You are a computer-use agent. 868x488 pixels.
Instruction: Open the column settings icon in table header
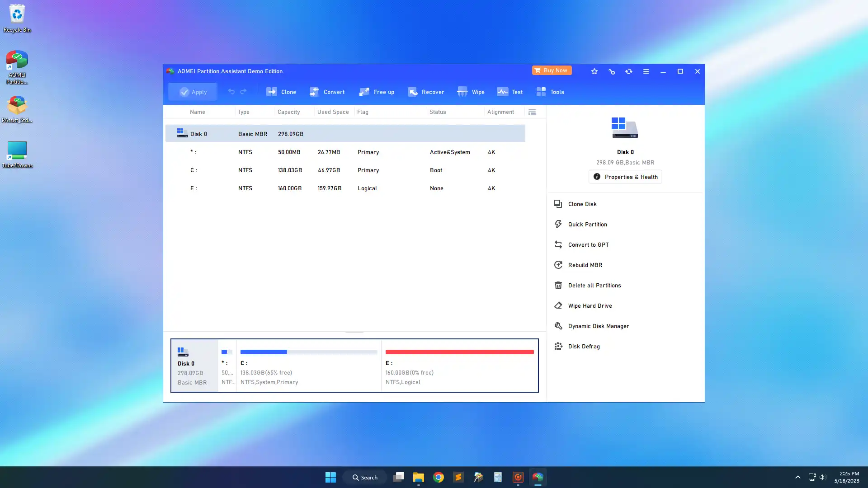(532, 112)
